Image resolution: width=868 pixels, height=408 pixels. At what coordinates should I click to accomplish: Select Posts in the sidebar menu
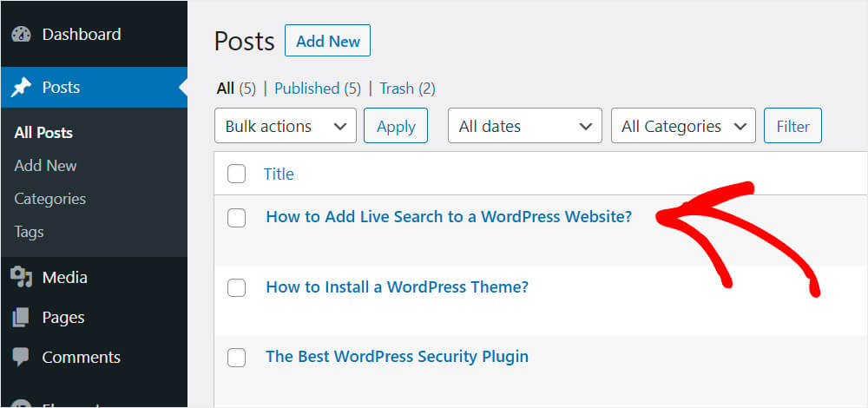94,88
